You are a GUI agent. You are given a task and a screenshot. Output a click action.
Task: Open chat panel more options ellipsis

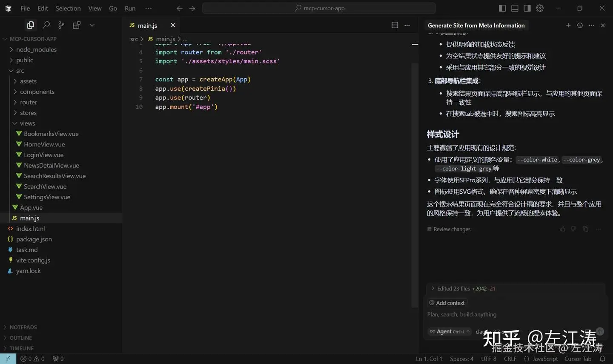click(x=591, y=25)
